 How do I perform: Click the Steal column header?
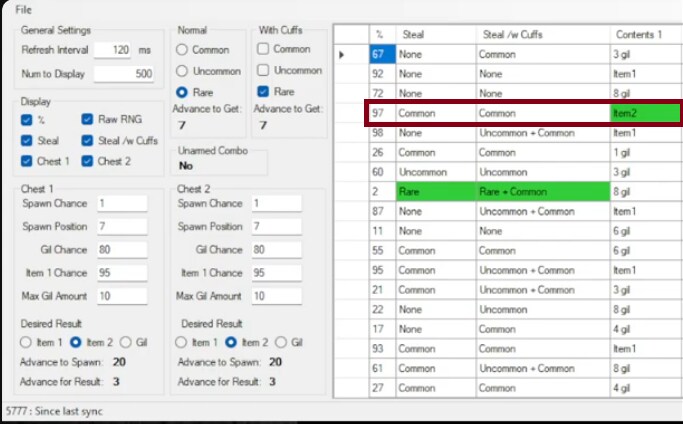click(x=433, y=34)
